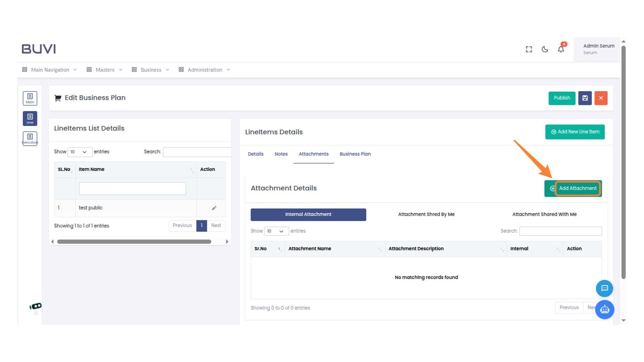Expand the Business menu
Viewport: 644px width, 362px height.
pos(150,70)
